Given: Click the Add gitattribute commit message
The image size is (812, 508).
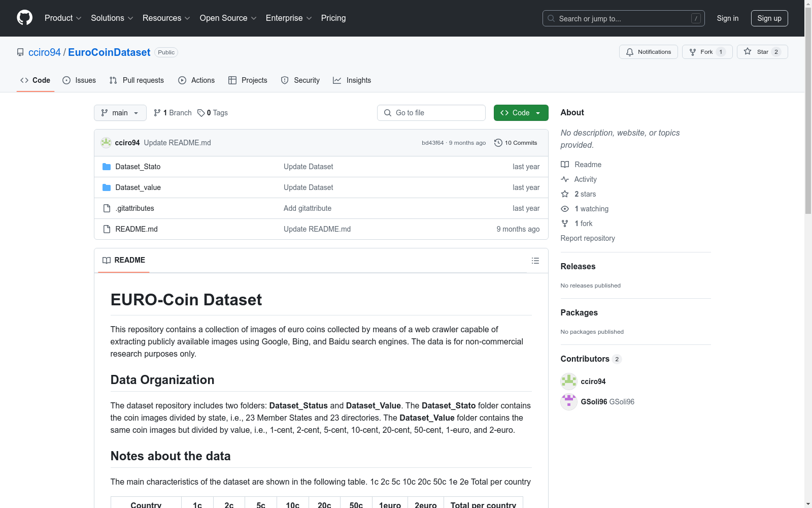Looking at the screenshot, I should pyautogui.click(x=308, y=208).
